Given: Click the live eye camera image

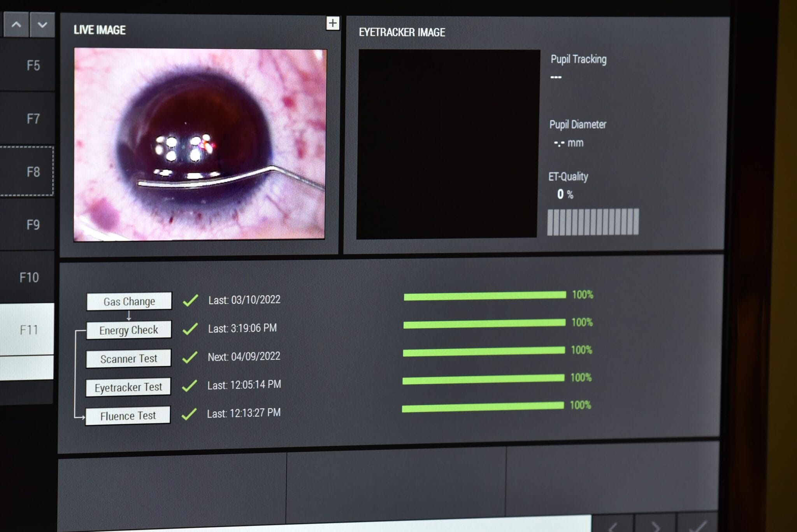Looking at the screenshot, I should (x=200, y=144).
